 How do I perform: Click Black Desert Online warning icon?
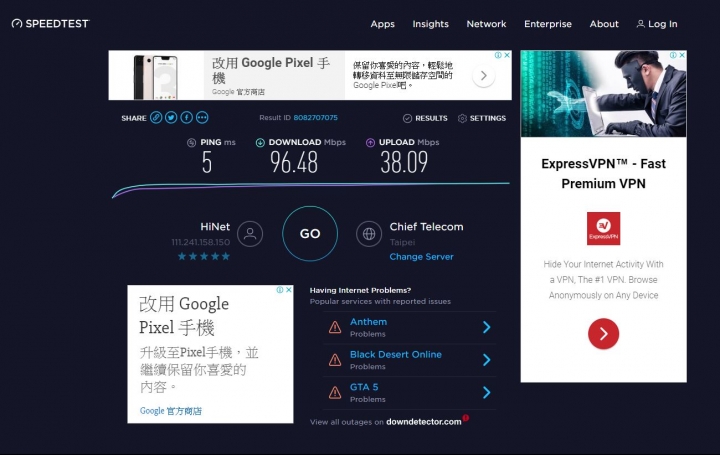(x=335, y=360)
